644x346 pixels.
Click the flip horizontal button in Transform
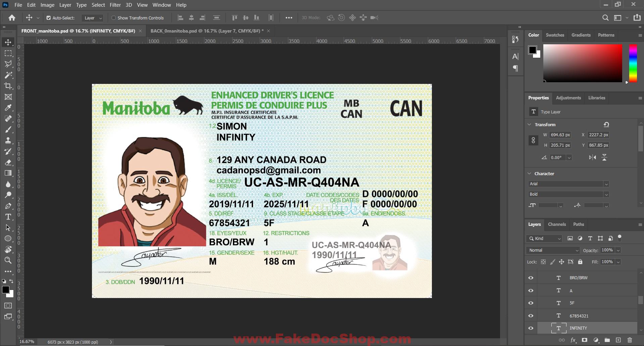point(592,157)
